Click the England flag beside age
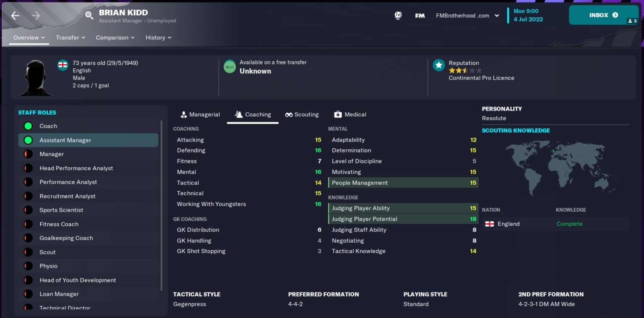Viewport: 644px width, 318px height. tap(63, 65)
